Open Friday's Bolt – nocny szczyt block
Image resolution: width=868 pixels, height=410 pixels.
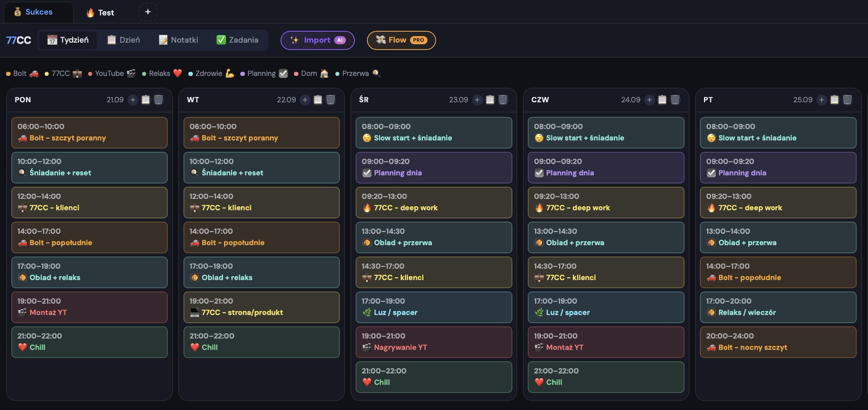tap(778, 342)
